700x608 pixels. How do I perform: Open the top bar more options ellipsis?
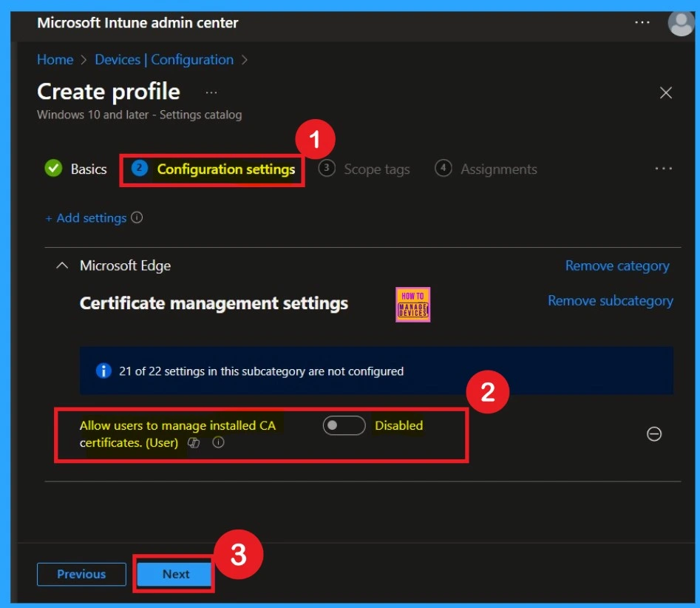point(642,22)
